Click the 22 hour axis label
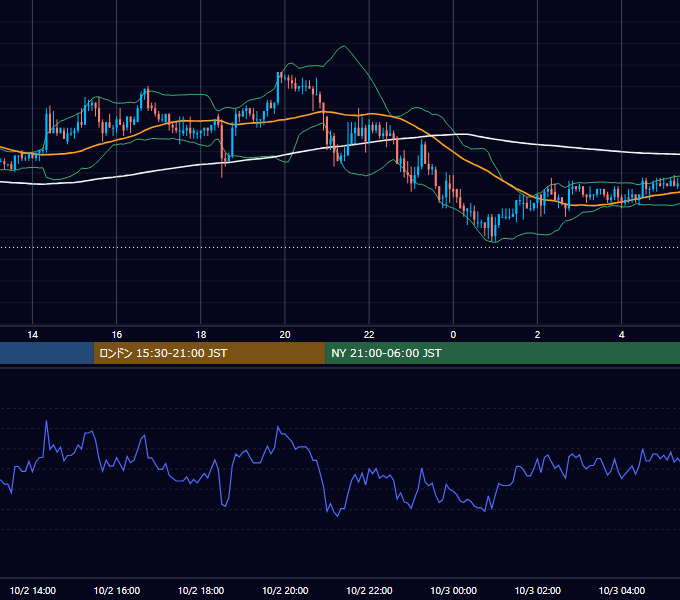Viewport: 680px width, 600px height. pyautogui.click(x=369, y=335)
